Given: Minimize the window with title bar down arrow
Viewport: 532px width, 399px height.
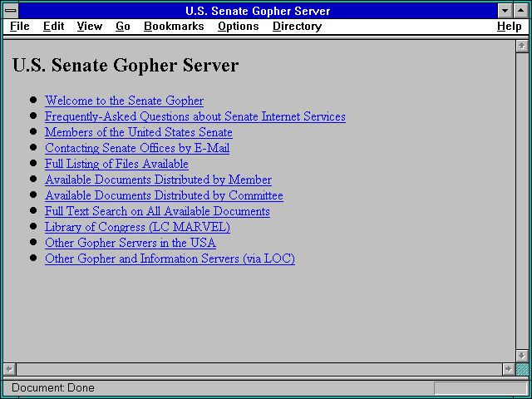Looking at the screenshot, I should (x=505, y=11).
